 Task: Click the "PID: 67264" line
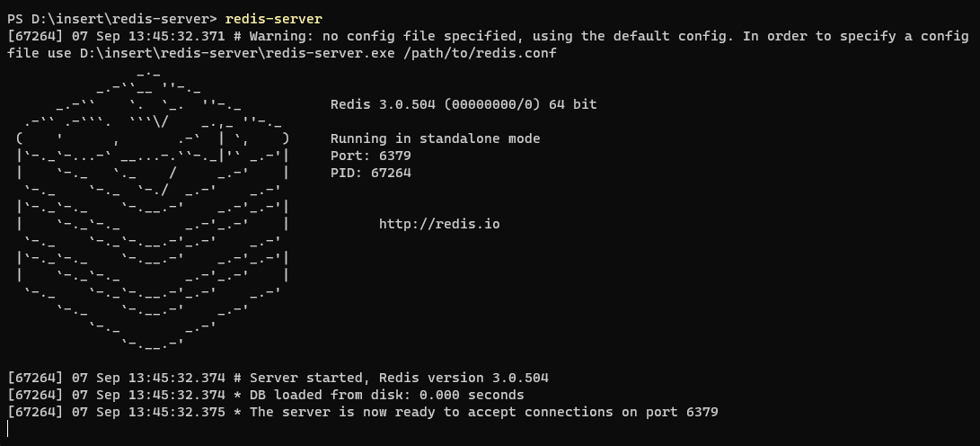point(371,173)
